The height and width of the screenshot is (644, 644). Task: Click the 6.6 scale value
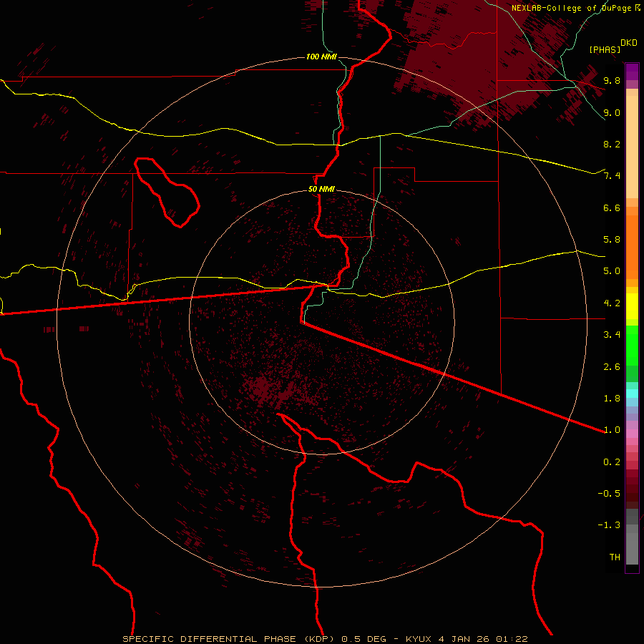[612, 208]
